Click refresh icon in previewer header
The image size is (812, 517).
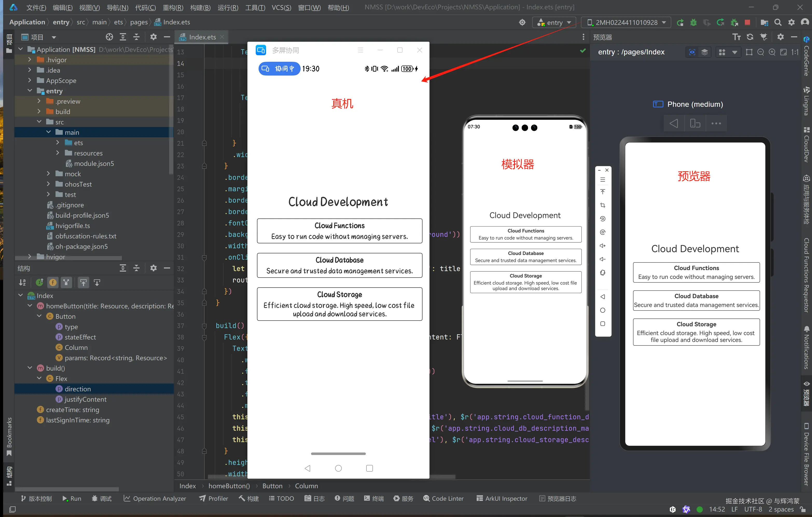(x=750, y=37)
